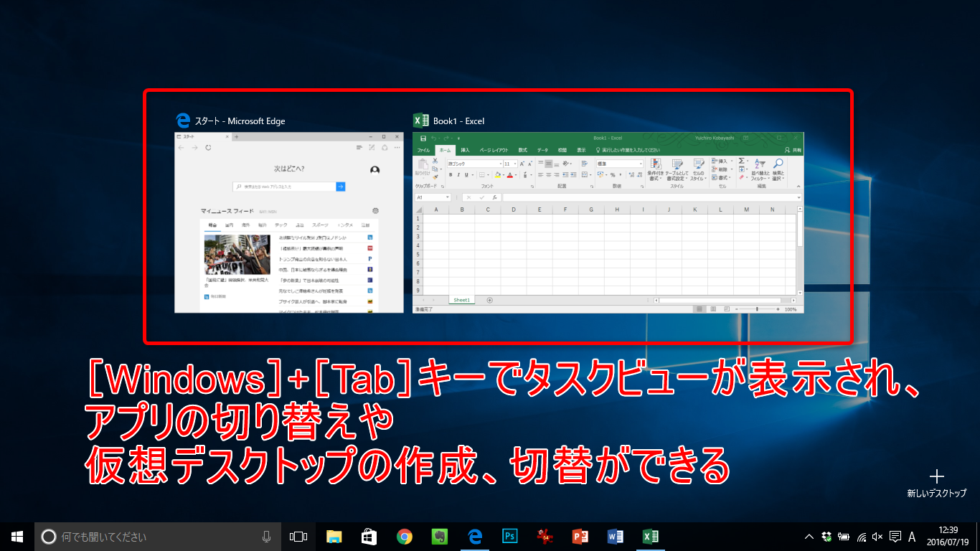Collapse the Excel ribbon with the chevron
Image resolution: width=980 pixels, height=551 pixels.
tap(799, 186)
